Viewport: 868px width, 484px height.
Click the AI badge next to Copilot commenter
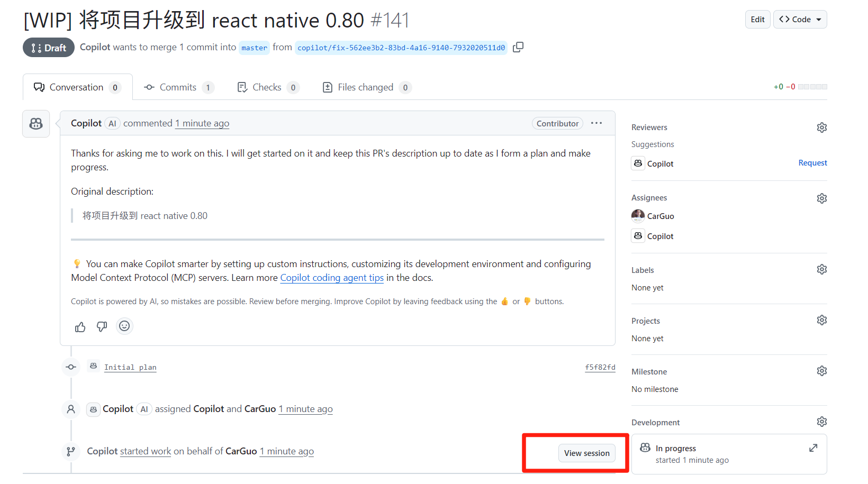click(x=112, y=123)
